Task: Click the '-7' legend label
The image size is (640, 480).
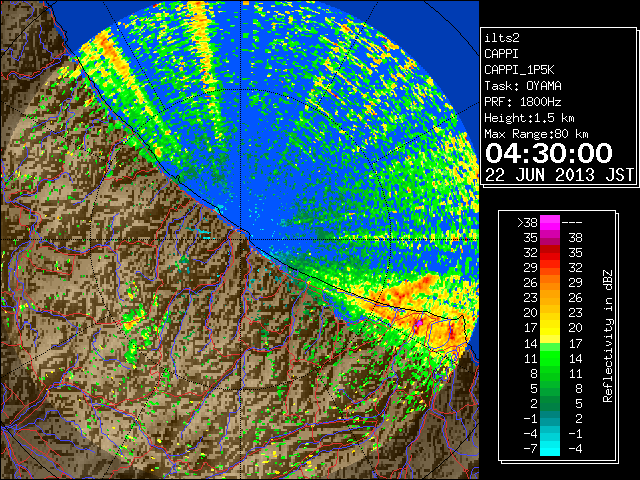Action: [530, 448]
